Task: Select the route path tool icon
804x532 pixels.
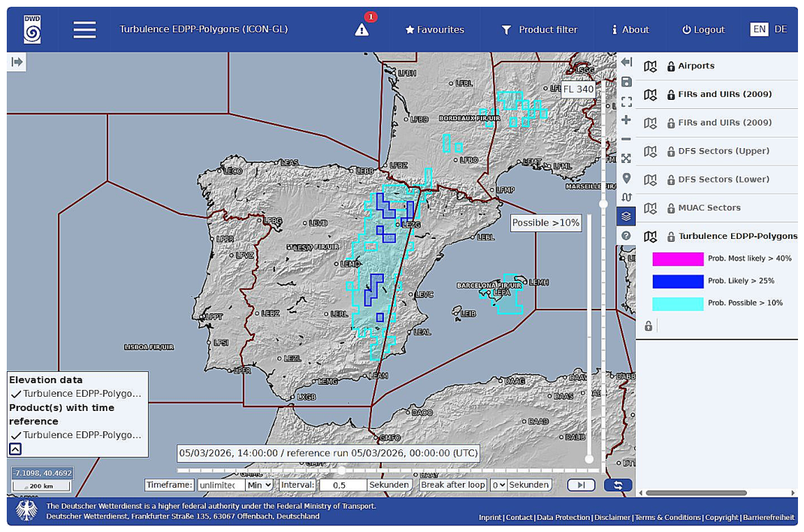Action: pyautogui.click(x=626, y=198)
